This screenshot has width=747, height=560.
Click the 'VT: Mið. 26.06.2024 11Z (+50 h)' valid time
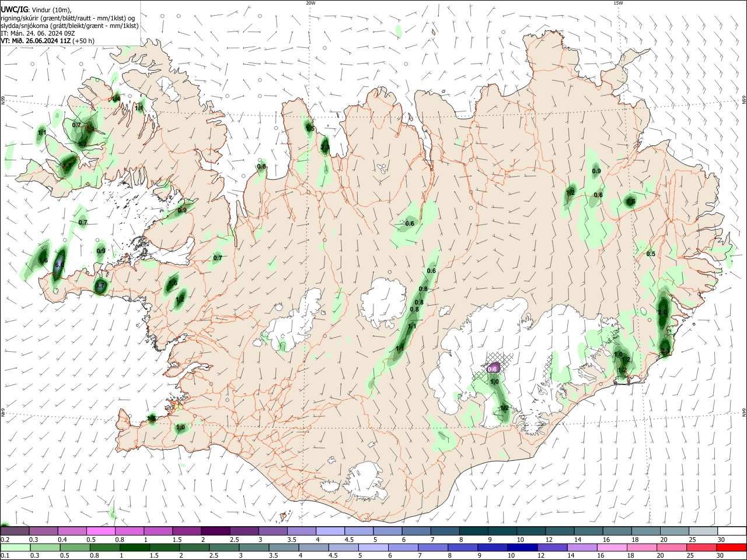pyautogui.click(x=47, y=41)
